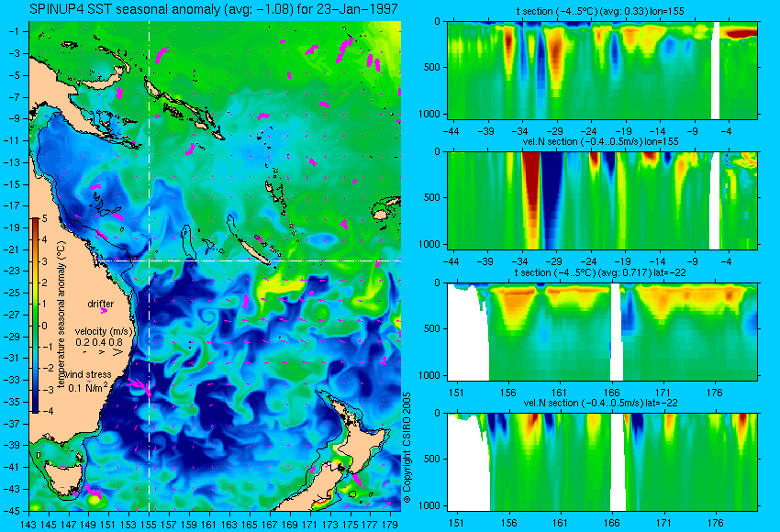Viewport: 780px width, 532px height.
Task: Open the vel.N section lat=-22 plot
Action: tap(602, 462)
